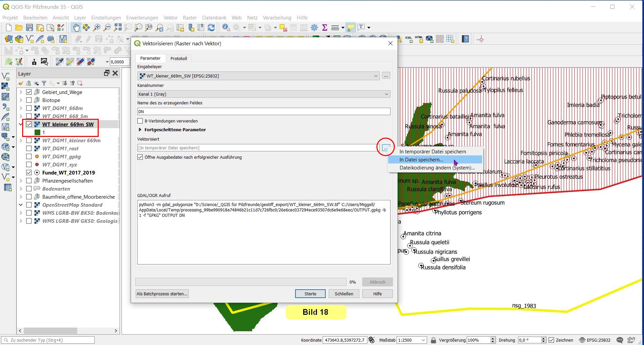This screenshot has height=345, width=644.
Task: Click the Als Batchprozess starten... button
Action: click(162, 294)
